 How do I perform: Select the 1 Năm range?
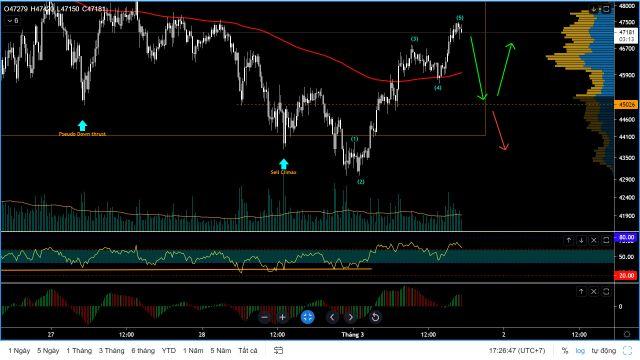[193, 350]
